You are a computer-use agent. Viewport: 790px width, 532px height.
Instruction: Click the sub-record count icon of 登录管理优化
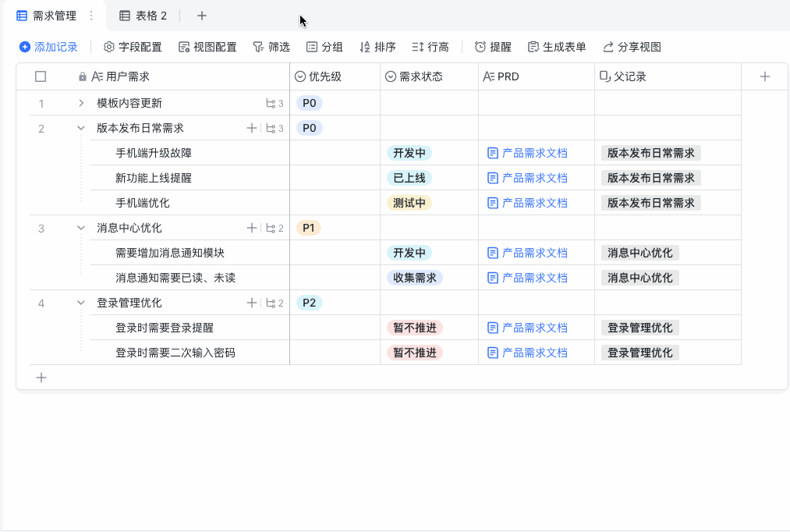point(275,303)
